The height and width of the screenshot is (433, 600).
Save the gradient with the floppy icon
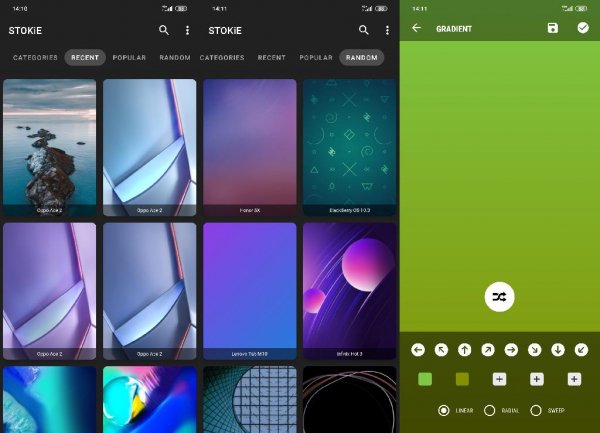click(x=553, y=28)
